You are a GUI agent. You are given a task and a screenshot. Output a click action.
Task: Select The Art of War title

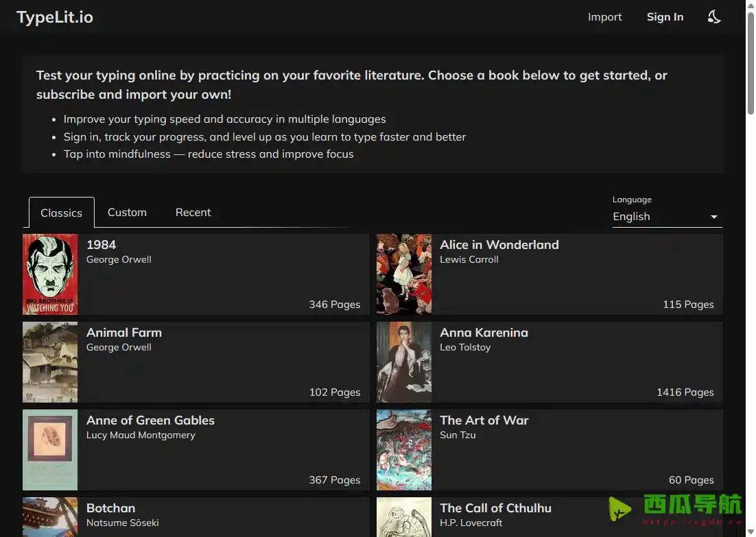click(484, 420)
